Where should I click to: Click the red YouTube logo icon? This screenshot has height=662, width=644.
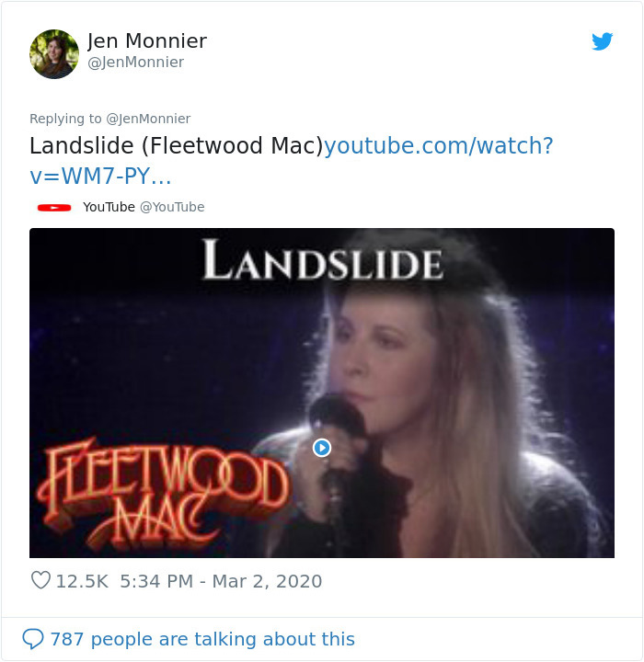click(54, 207)
